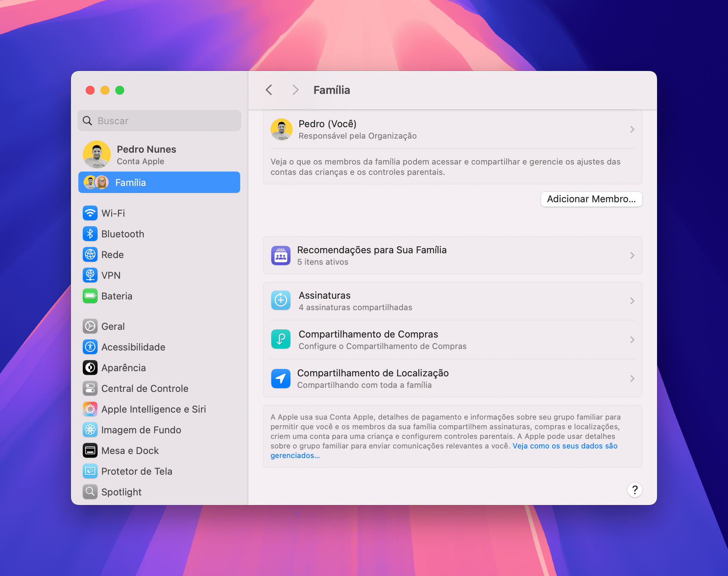Click the Buscar search field
728x576 pixels.
coord(159,121)
